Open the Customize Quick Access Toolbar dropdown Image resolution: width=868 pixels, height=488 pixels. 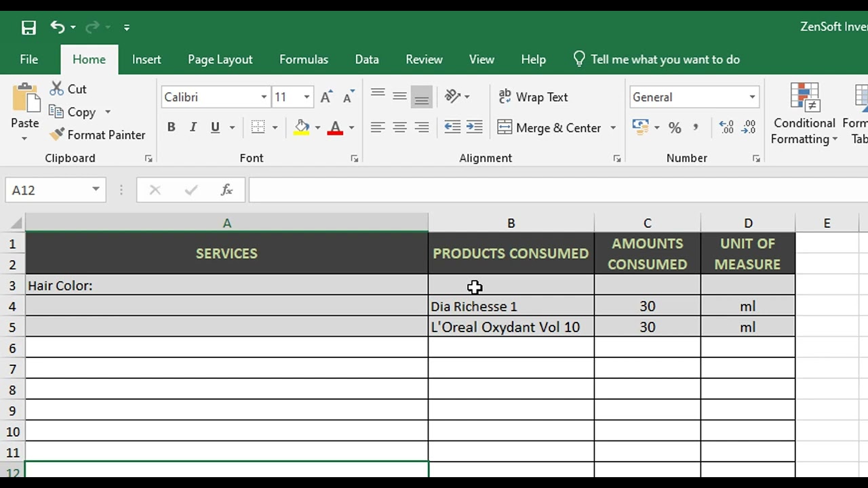[127, 28]
